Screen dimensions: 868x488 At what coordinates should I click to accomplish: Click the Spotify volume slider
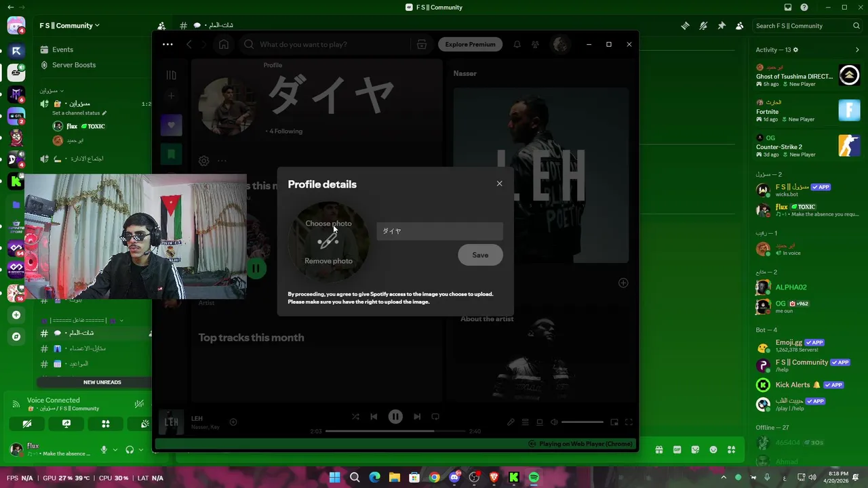(582, 422)
